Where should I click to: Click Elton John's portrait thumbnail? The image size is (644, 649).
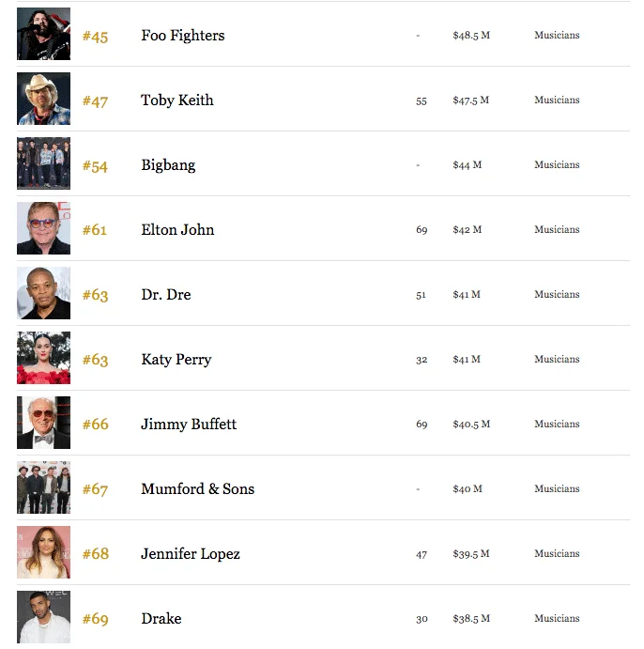[x=43, y=229]
